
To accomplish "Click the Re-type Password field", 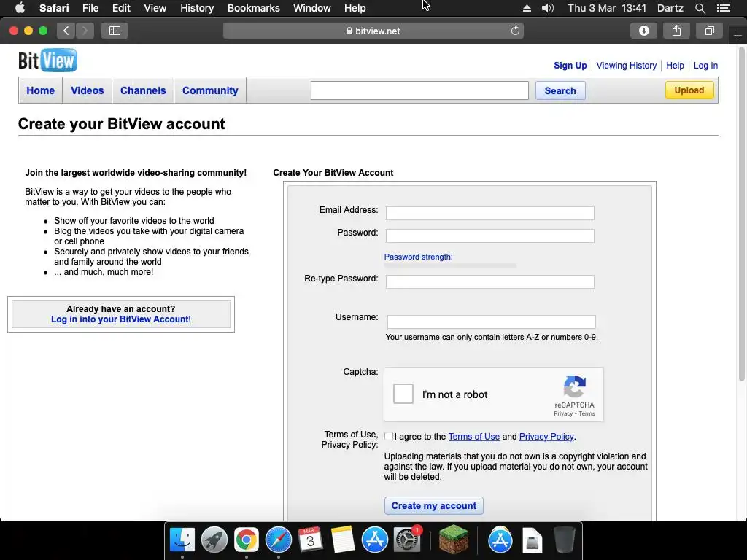I will point(489,281).
